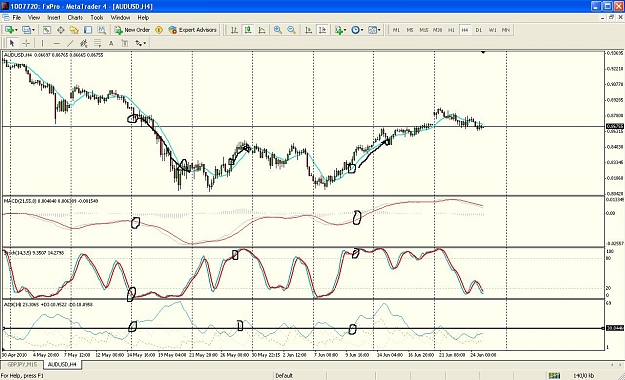This screenshot has height=380, width=625.
Task: Open the Market Watch window icon
Action: coord(47,30)
